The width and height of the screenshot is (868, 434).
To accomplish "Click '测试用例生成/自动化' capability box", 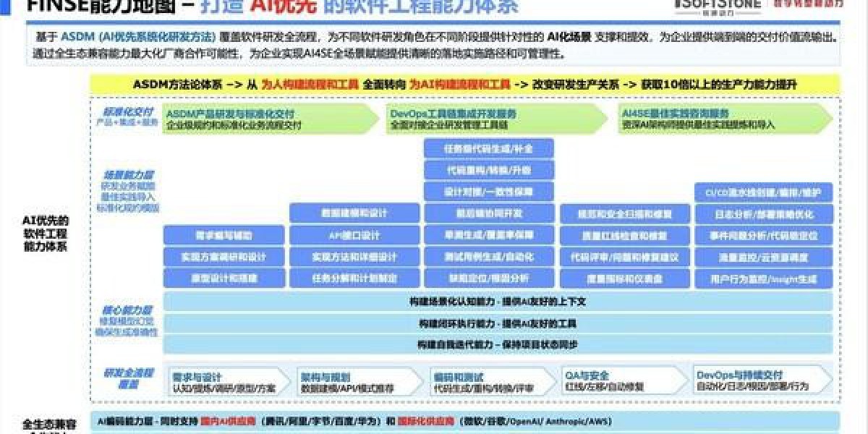I will pyautogui.click(x=488, y=257).
